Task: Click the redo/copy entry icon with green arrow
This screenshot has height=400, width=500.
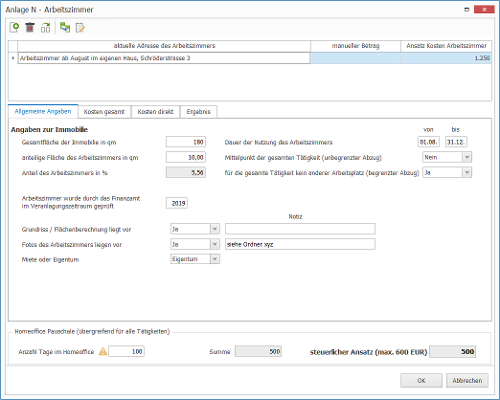Action: pos(46,28)
